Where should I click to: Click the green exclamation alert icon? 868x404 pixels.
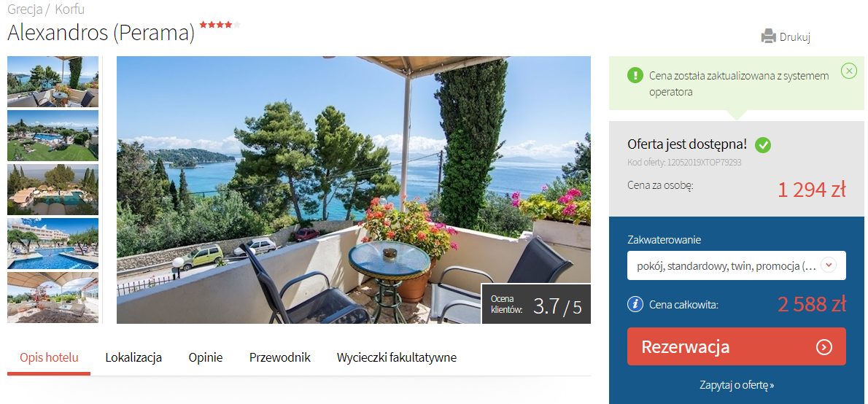tap(635, 75)
